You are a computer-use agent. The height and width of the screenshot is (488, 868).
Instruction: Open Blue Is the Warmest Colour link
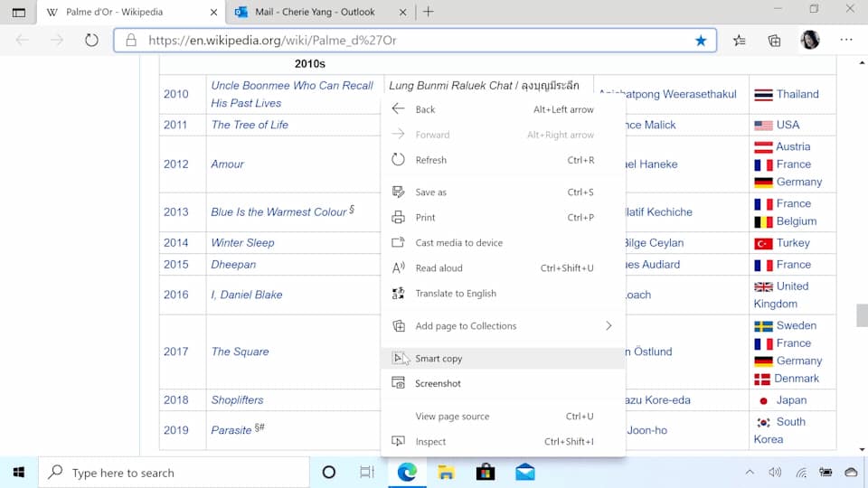278,212
